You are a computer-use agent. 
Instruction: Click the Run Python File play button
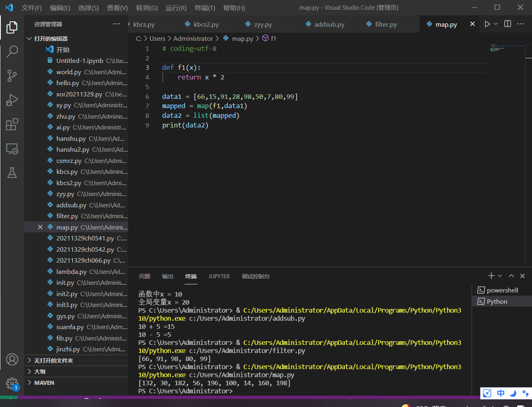tap(487, 24)
